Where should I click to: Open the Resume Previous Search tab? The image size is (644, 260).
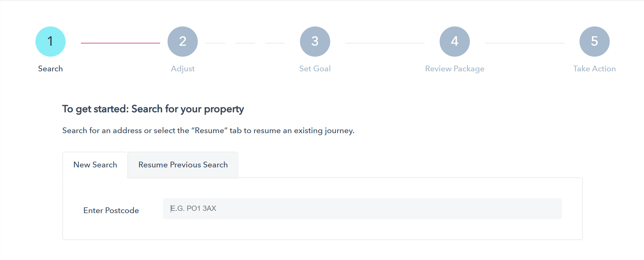pyautogui.click(x=183, y=165)
